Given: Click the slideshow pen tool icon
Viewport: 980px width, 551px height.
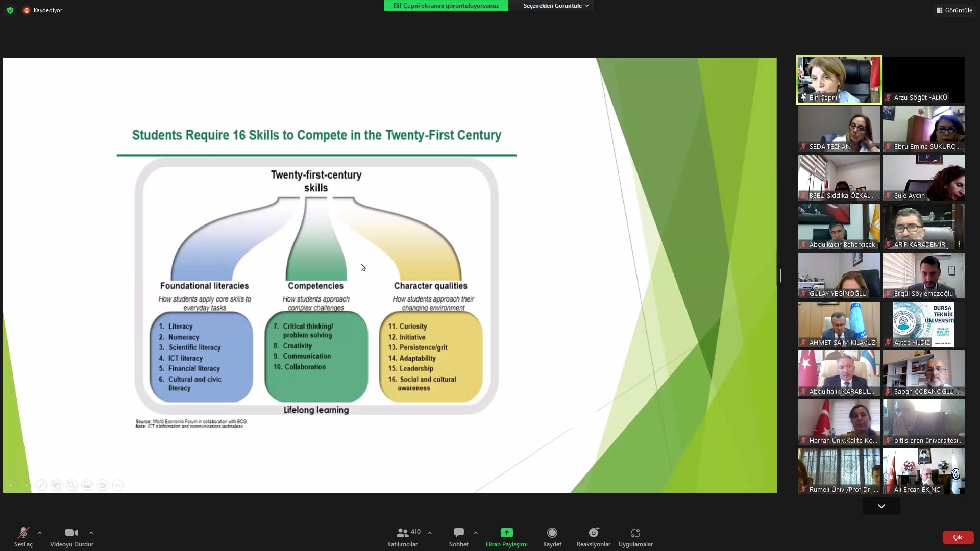Looking at the screenshot, I should (x=41, y=485).
